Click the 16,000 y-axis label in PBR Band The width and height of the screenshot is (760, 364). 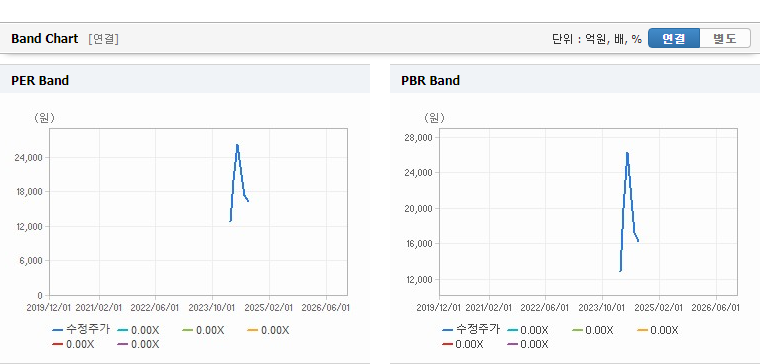pos(419,243)
